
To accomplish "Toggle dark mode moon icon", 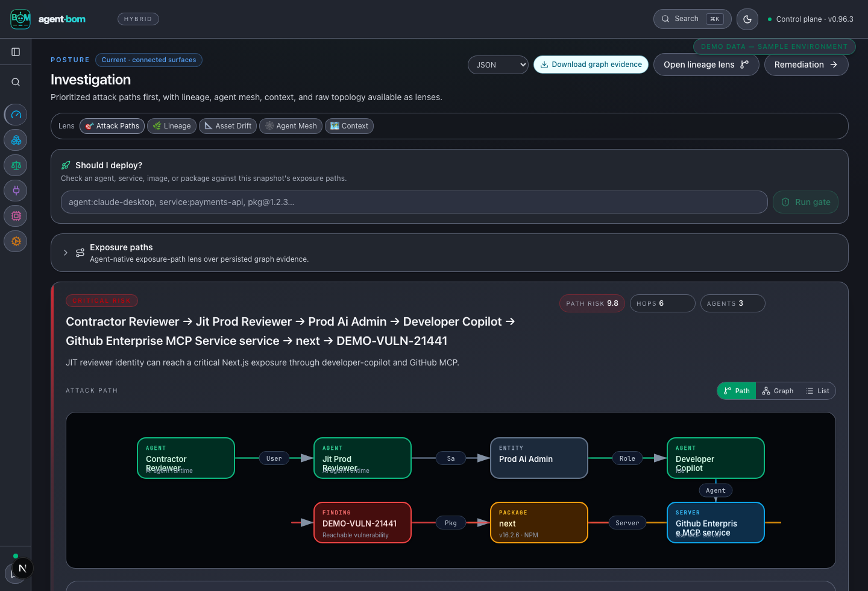I will (747, 19).
